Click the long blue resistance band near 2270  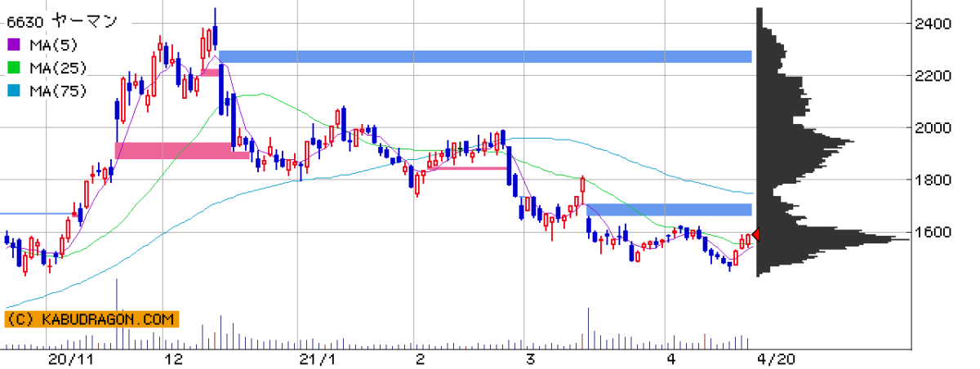[485, 56]
